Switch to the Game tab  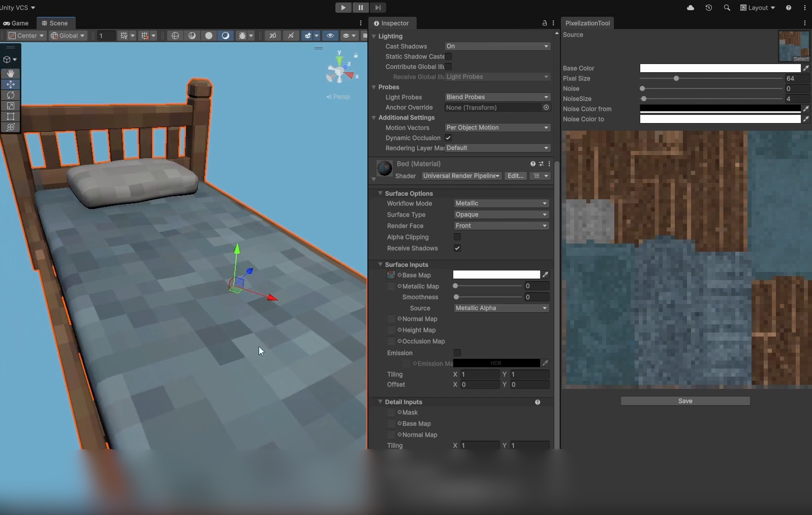click(x=16, y=23)
